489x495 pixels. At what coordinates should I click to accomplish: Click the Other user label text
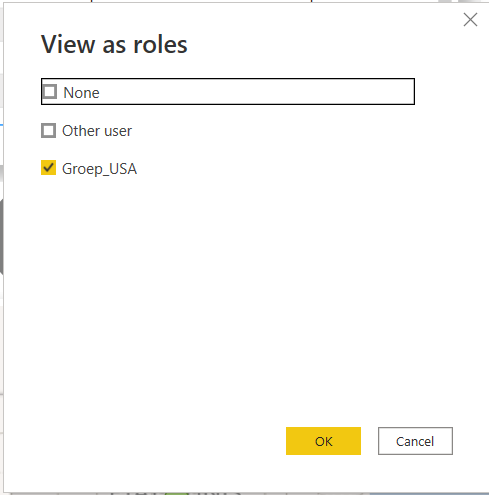click(x=97, y=131)
